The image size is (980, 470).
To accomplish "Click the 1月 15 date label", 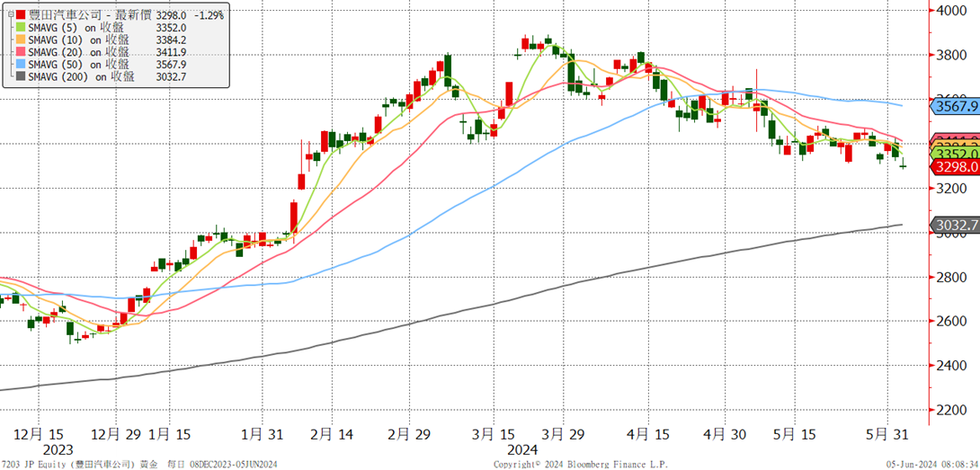I will click(x=171, y=434).
